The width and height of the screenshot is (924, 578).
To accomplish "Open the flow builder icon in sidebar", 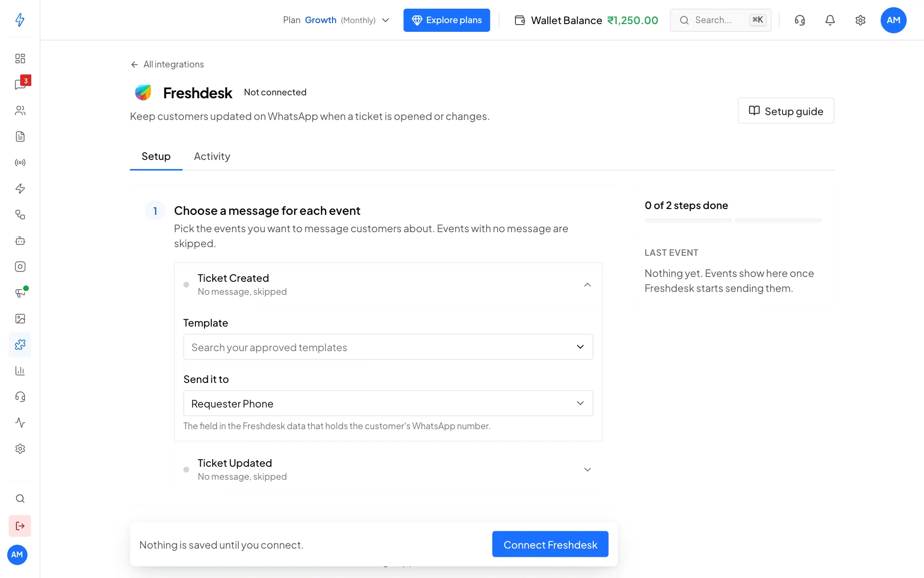I will pyautogui.click(x=20, y=215).
